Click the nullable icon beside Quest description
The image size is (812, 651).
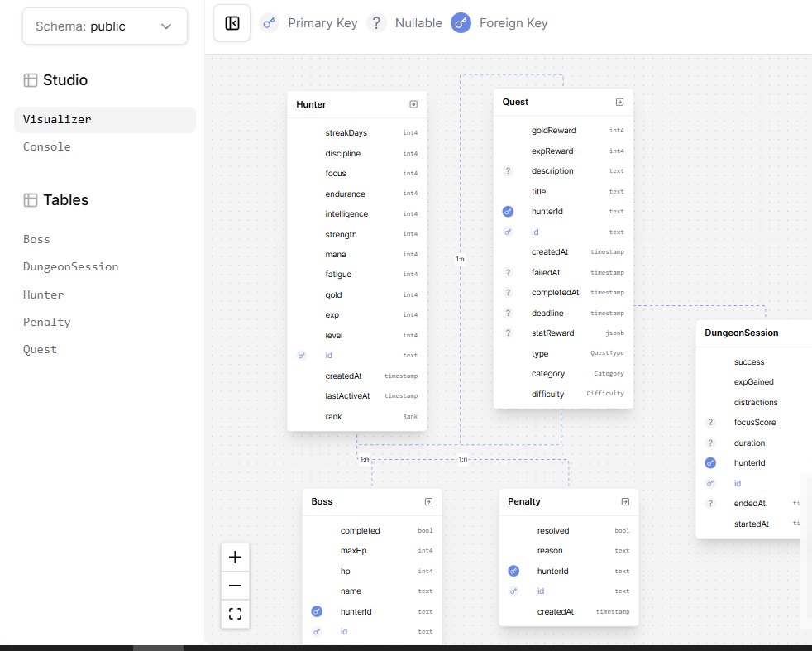click(508, 171)
